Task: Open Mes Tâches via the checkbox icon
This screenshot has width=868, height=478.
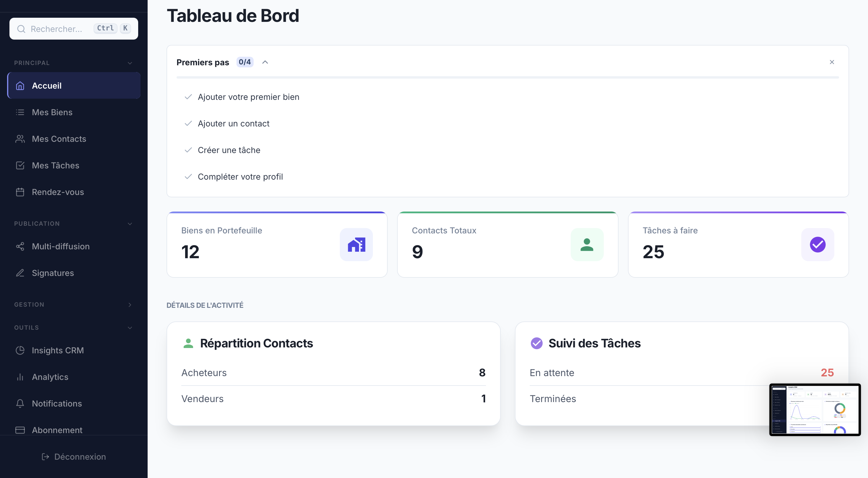Action: 20,165
